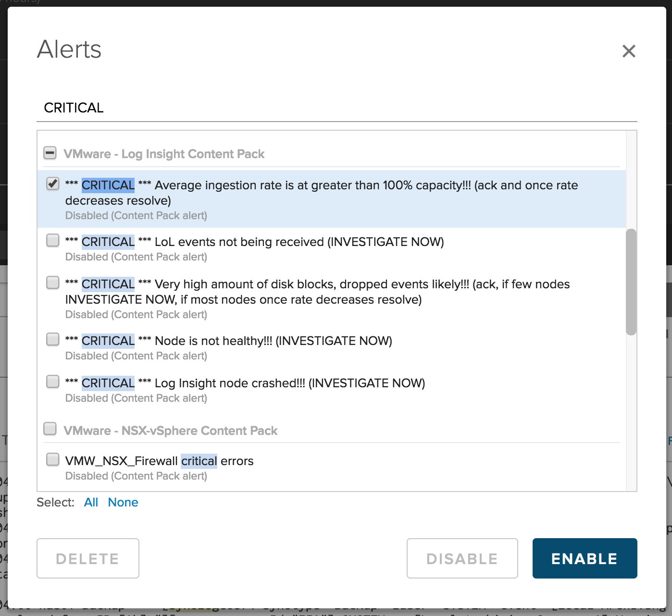
Task: Click the alerts list scrollbar thumb
Action: coord(631,282)
